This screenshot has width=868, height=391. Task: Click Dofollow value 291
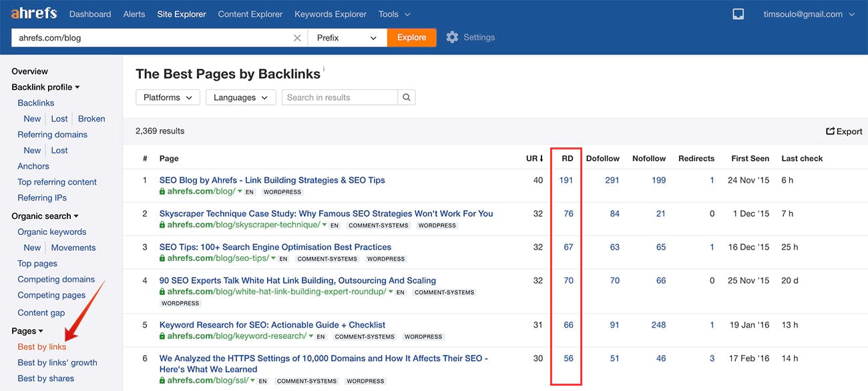[612, 180]
